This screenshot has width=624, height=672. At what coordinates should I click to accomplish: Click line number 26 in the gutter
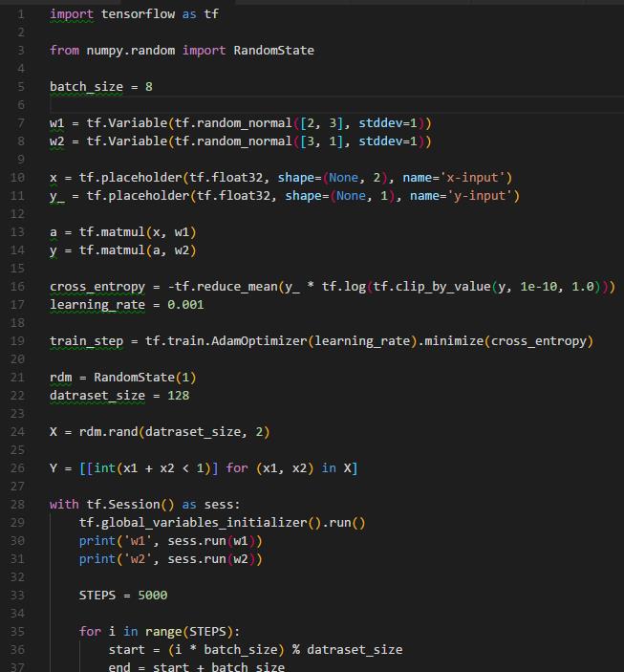click(x=17, y=468)
